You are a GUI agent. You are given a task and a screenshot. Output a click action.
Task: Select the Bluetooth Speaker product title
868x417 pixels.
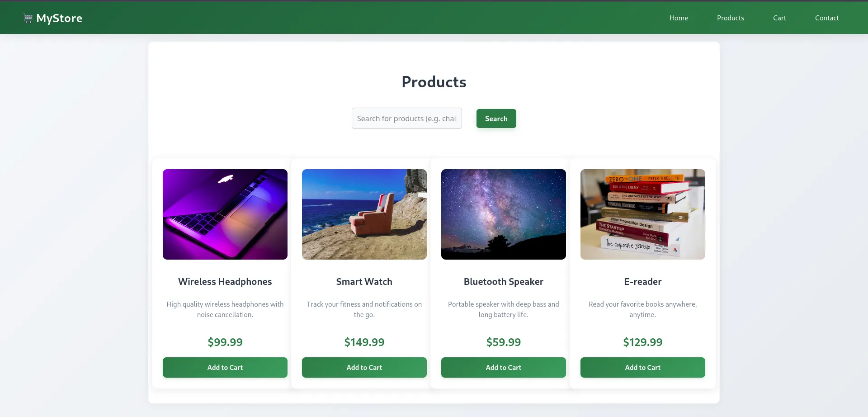click(x=504, y=282)
